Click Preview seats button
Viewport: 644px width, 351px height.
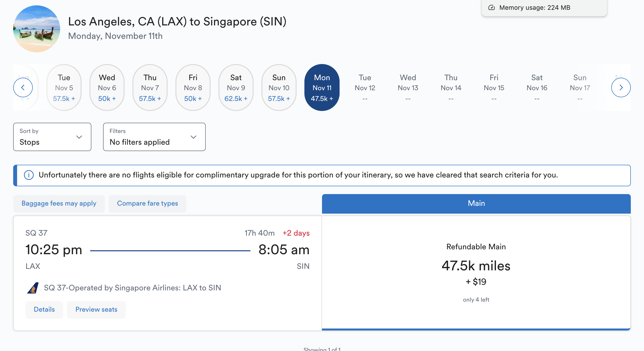(96, 310)
